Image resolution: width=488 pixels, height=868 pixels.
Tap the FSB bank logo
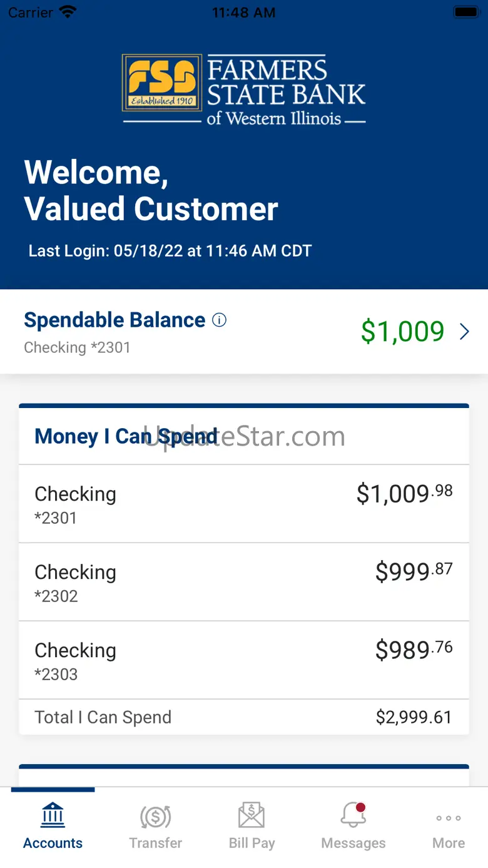pyautogui.click(x=162, y=83)
